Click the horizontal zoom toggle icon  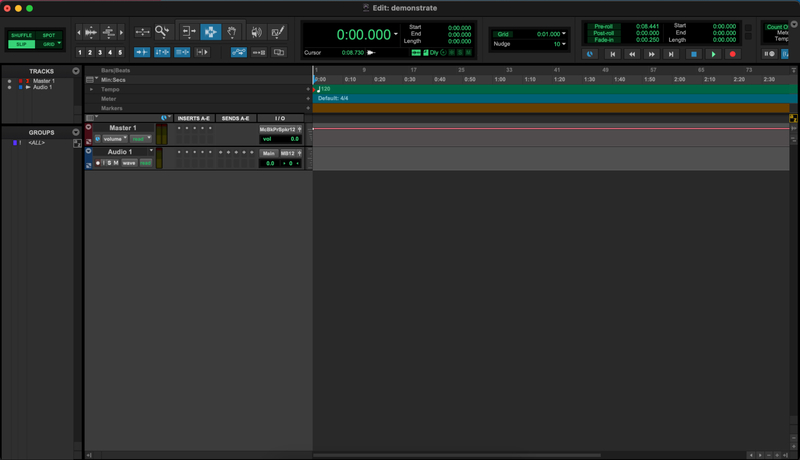tap(142, 32)
